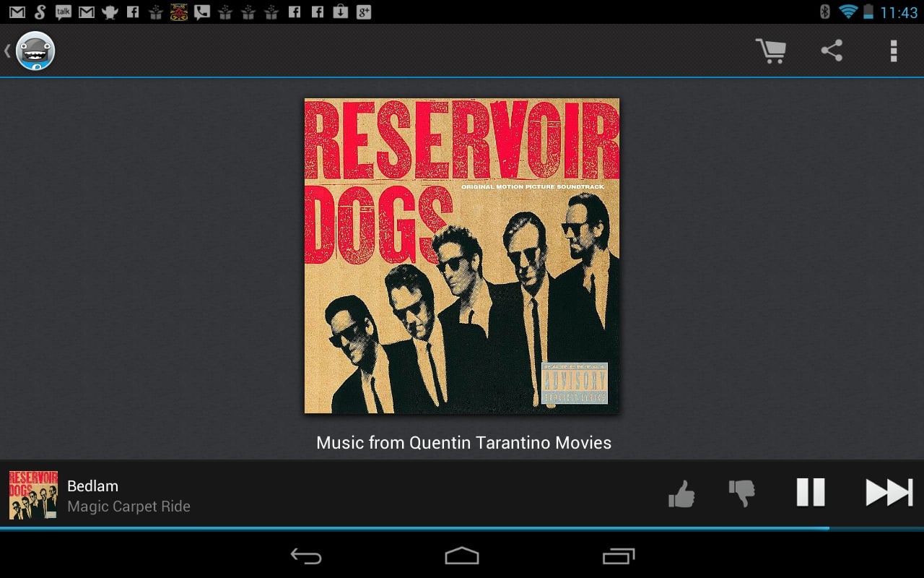Image resolution: width=924 pixels, height=578 pixels.
Task: Skip to the next track
Action: pos(889,493)
